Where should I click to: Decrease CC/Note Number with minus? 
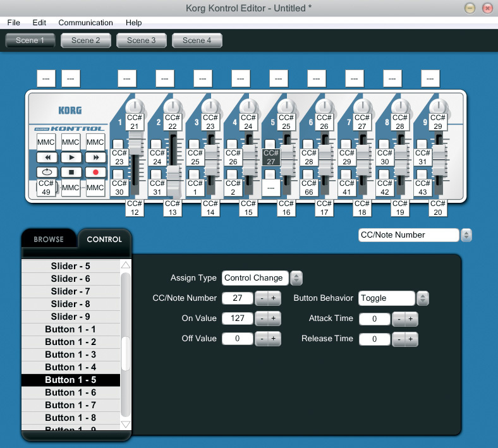tap(262, 298)
